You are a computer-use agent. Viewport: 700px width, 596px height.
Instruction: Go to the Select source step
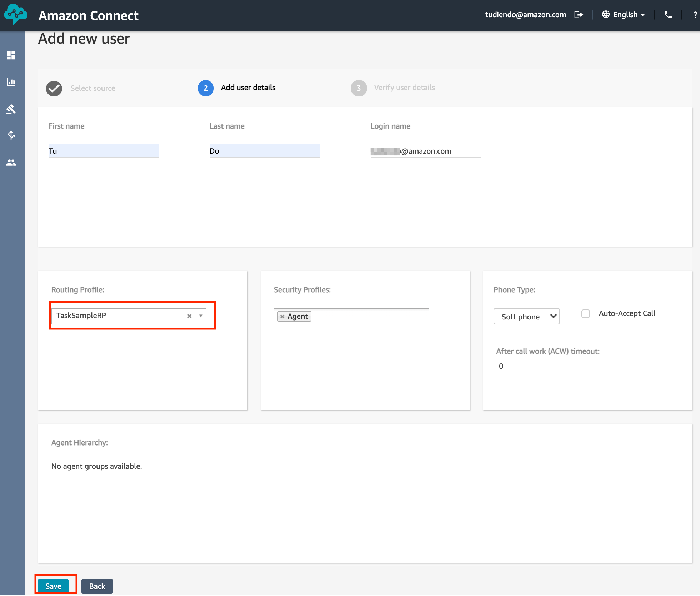coord(93,88)
